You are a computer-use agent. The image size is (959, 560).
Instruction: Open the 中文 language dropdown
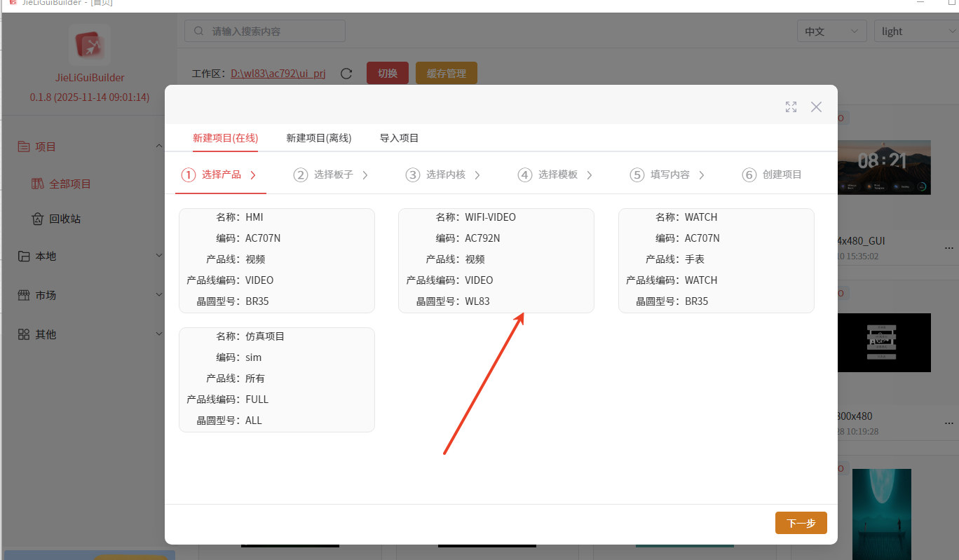(831, 31)
